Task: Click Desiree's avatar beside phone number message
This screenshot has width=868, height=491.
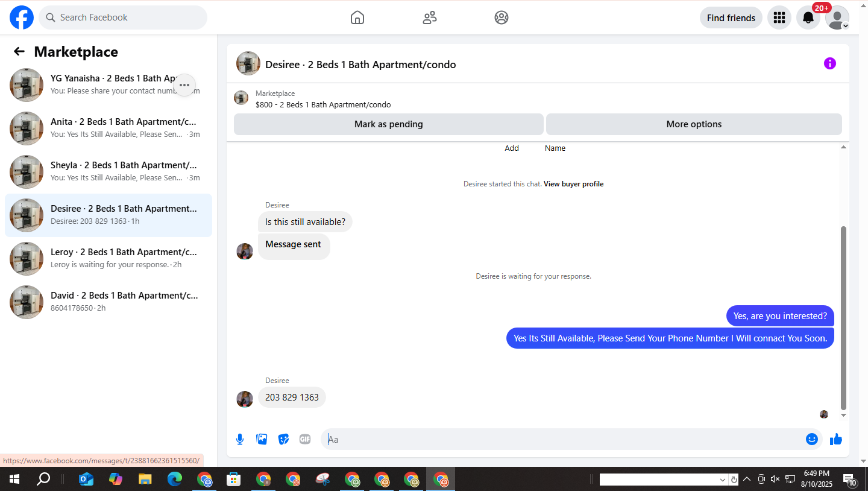Action: click(245, 399)
